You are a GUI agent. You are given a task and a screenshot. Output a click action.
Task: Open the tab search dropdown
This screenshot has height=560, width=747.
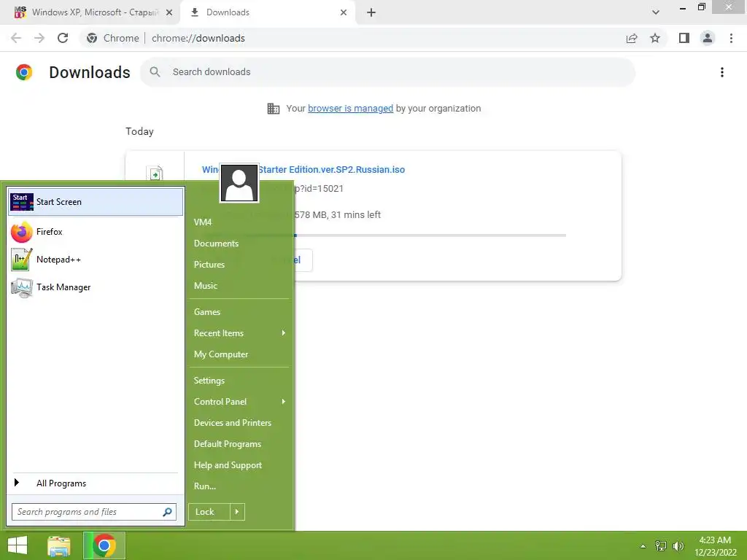656,12
